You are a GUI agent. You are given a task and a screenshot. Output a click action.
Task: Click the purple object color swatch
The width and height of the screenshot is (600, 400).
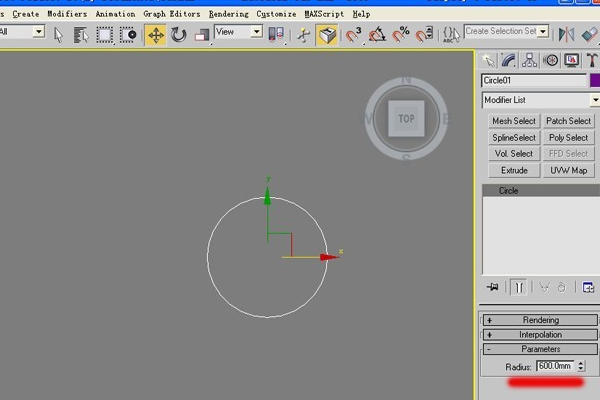[x=595, y=81]
